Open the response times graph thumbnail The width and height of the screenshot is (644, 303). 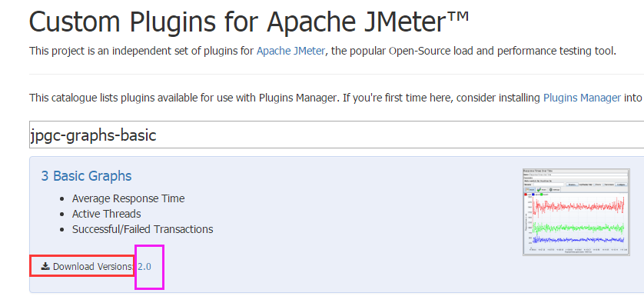click(576, 211)
